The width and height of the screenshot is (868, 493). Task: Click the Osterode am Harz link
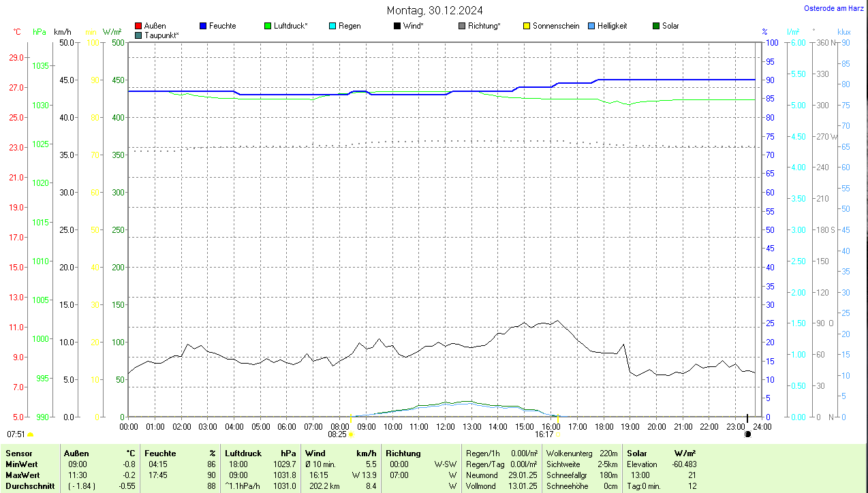click(834, 8)
